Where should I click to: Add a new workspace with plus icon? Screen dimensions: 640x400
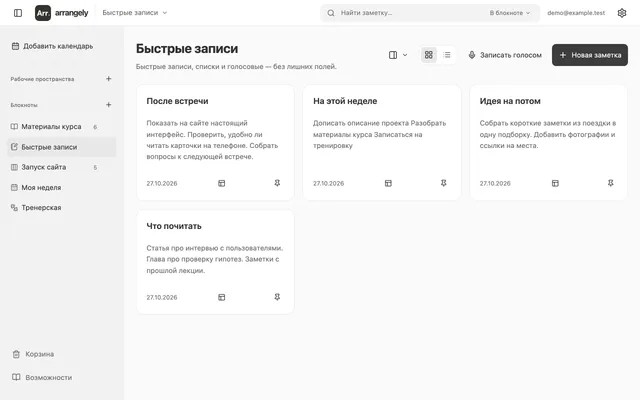(x=109, y=79)
